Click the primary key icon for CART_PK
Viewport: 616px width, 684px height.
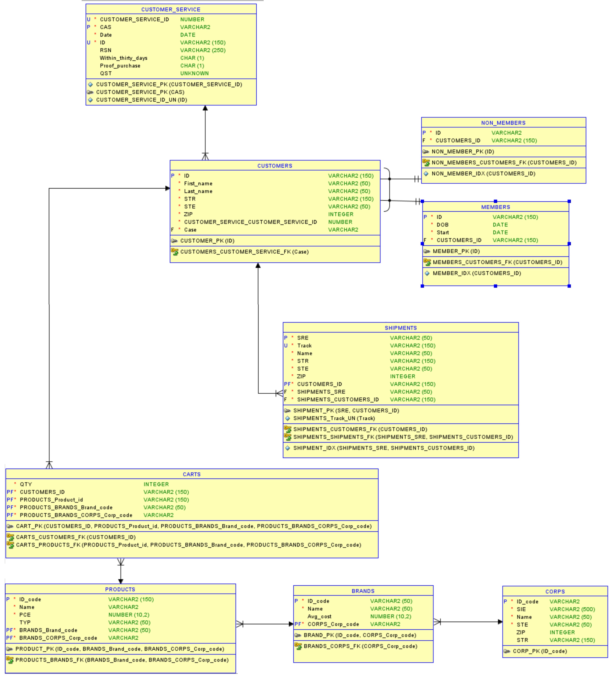click(x=10, y=526)
